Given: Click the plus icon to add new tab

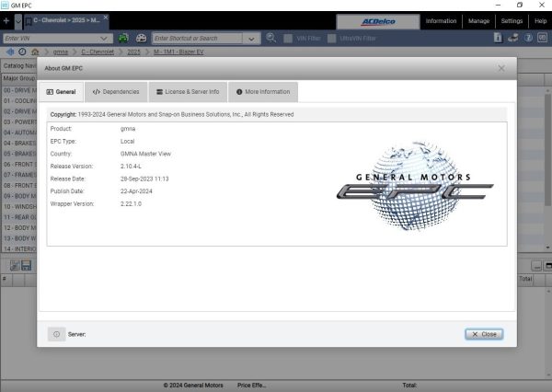Looking at the screenshot, I should (6, 21).
